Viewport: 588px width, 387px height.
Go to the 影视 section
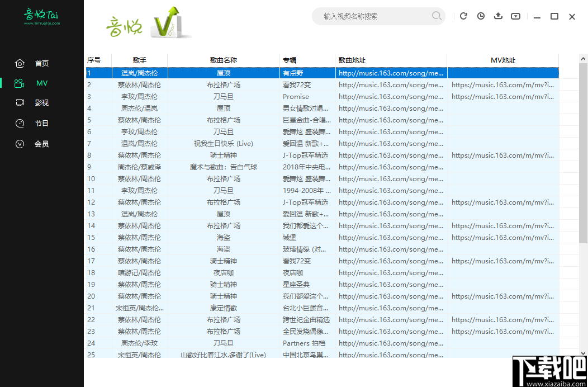point(42,103)
